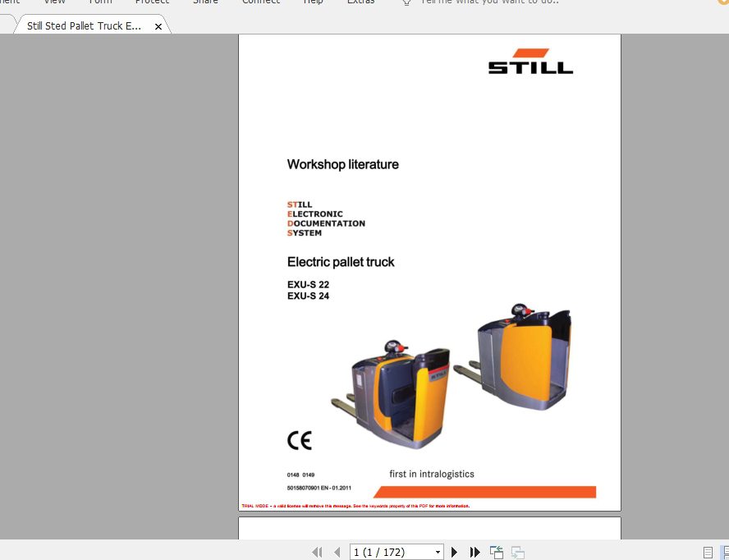Click the Tell me what you want to do field
The height and width of the screenshot is (560, 729).
[x=489, y=2]
